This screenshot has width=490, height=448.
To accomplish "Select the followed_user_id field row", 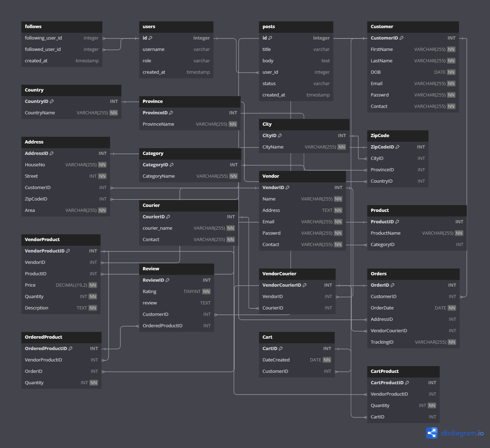I will 62,50.
